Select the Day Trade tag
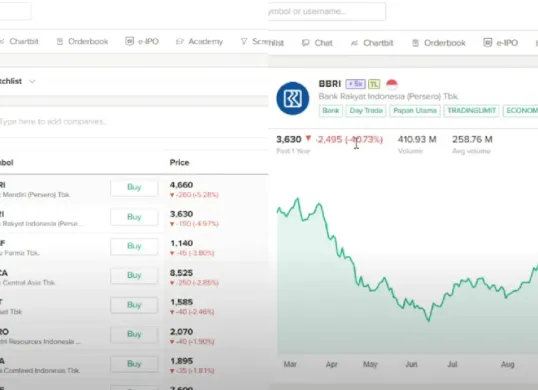 pos(366,110)
